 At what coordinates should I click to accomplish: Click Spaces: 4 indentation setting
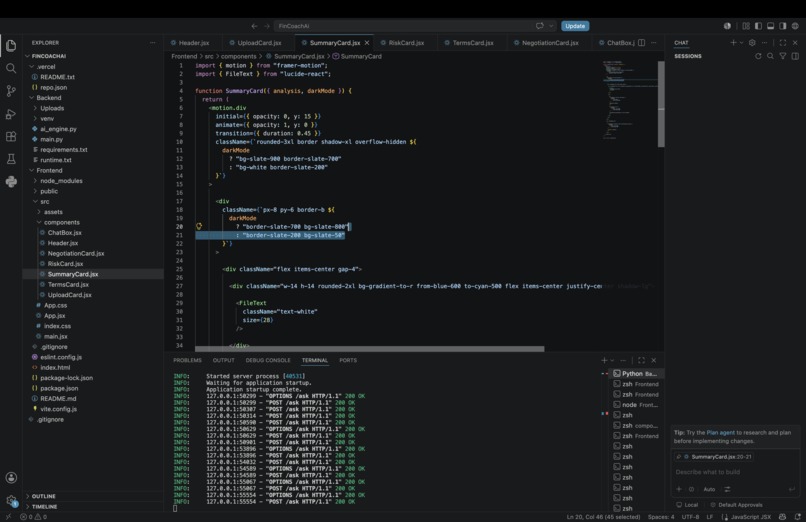pyautogui.click(x=661, y=517)
